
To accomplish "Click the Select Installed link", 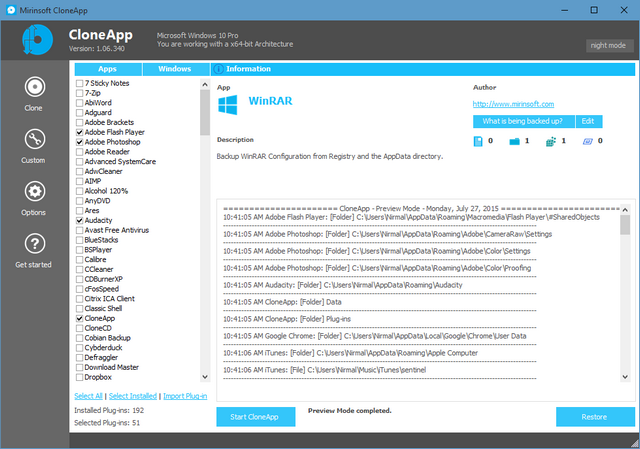I will pos(133,396).
